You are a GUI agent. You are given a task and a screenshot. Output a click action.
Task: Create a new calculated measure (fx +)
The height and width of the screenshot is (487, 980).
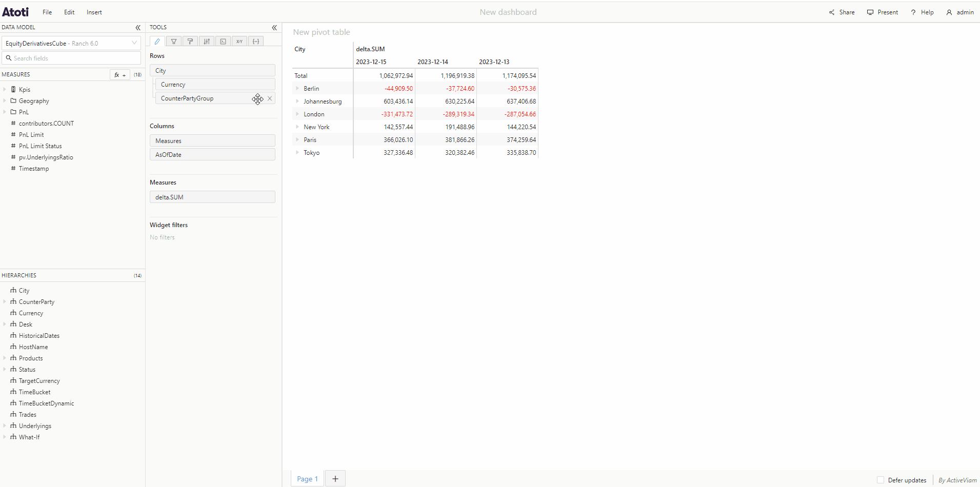(120, 75)
